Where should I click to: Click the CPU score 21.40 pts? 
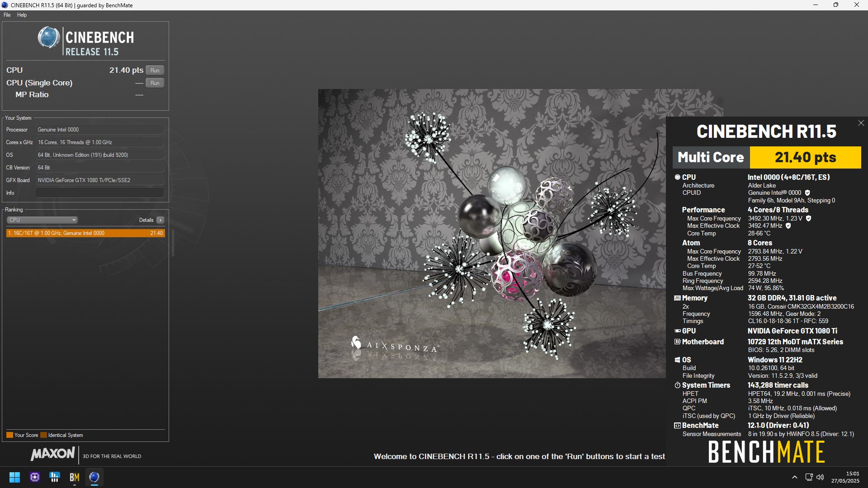coord(126,70)
